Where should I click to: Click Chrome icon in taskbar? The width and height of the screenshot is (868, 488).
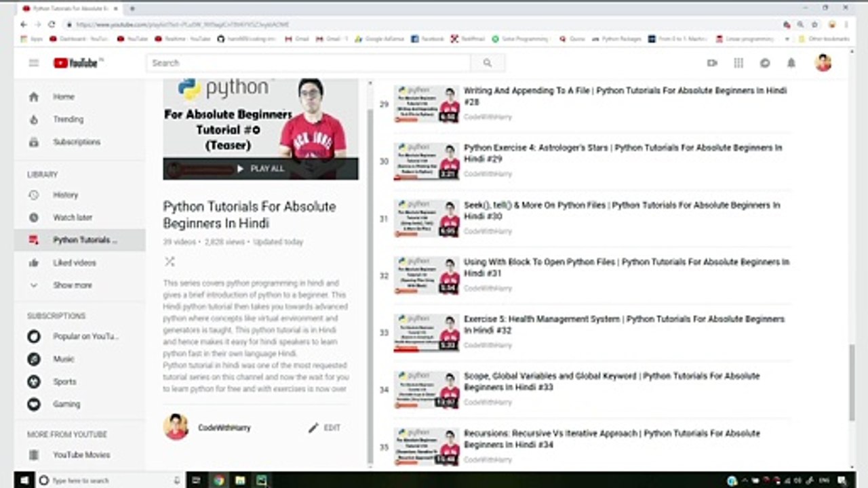[x=218, y=480]
